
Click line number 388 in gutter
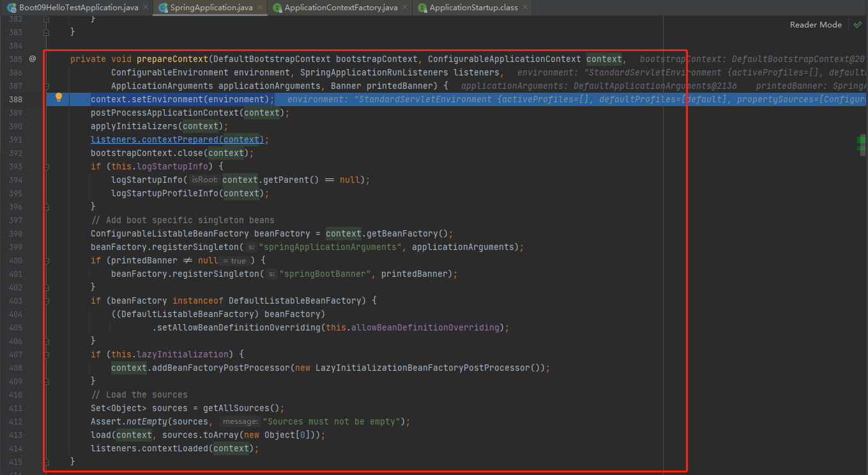tap(15, 99)
